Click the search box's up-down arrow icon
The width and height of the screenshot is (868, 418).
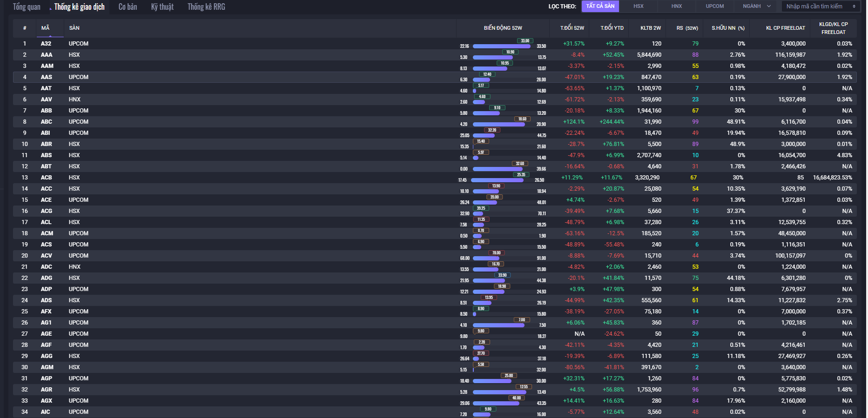pos(854,7)
